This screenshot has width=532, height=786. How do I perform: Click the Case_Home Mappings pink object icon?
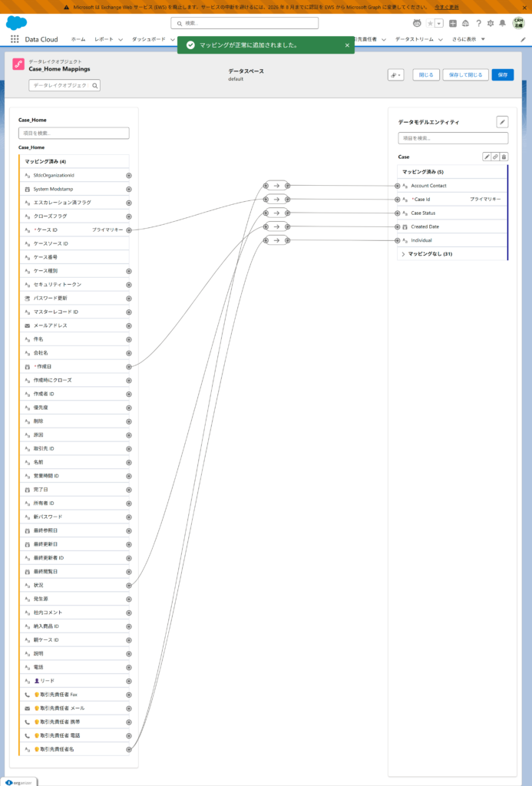[x=18, y=64]
